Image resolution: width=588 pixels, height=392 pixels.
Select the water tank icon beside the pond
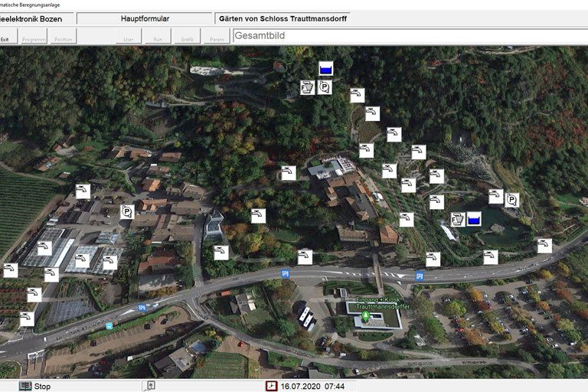point(474,220)
